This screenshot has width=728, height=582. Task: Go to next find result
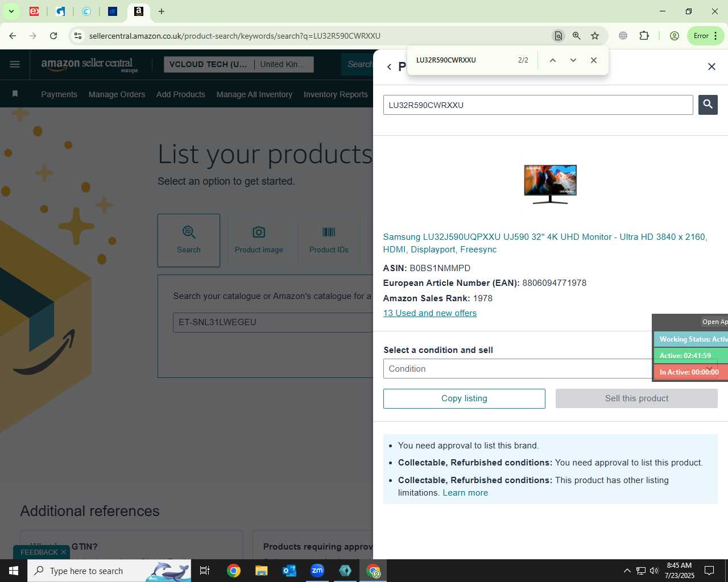pos(573,60)
